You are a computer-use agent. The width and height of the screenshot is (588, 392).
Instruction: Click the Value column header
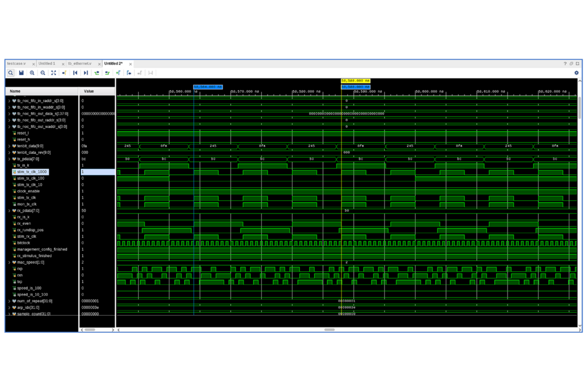(97, 91)
